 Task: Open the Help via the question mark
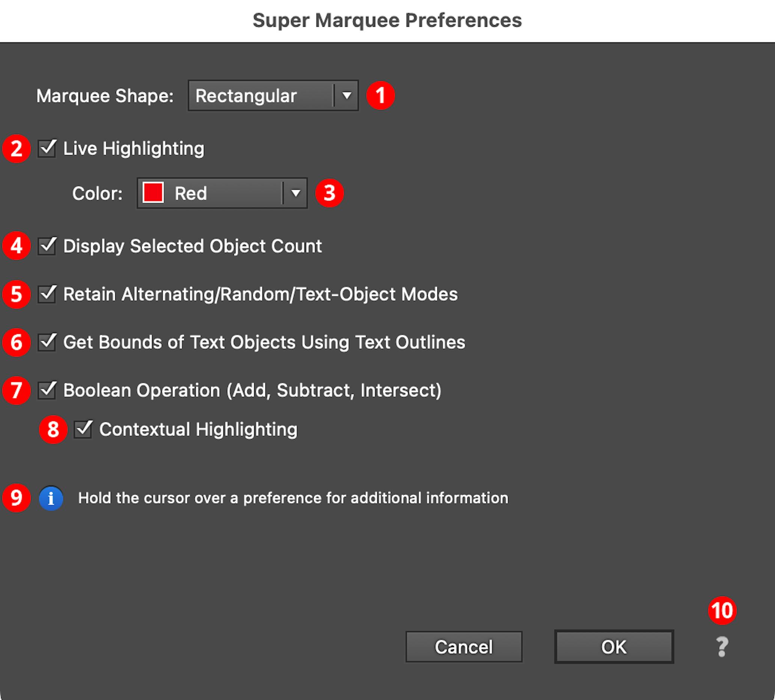coord(722,647)
